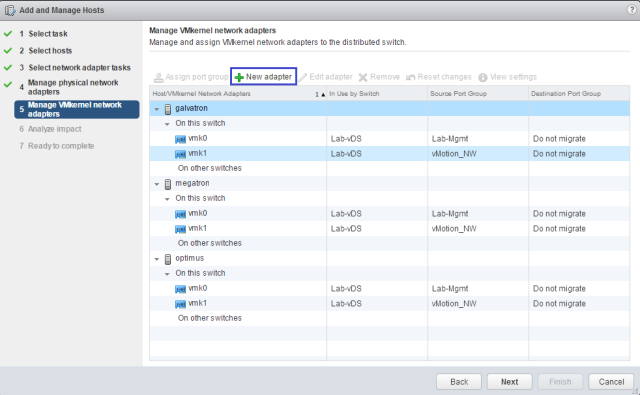The height and width of the screenshot is (395, 640).
Task: Go to step 4 Manage physical network adapters
Action: tap(73, 87)
